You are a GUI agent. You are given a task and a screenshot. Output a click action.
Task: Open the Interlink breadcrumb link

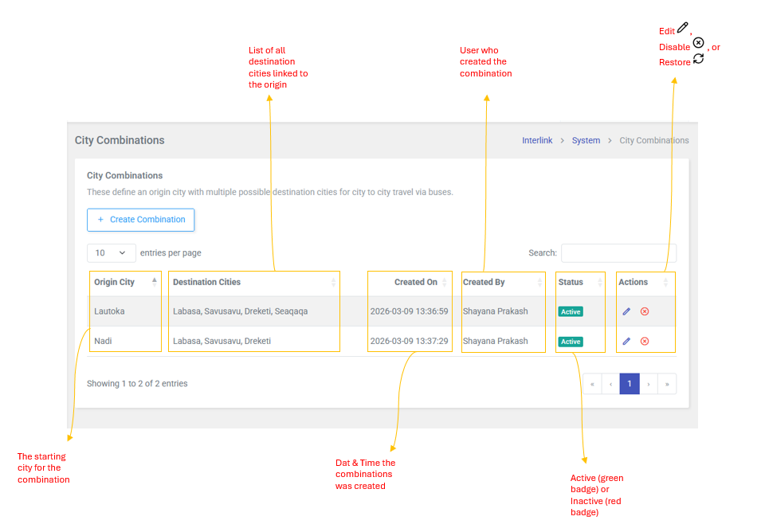pos(537,140)
